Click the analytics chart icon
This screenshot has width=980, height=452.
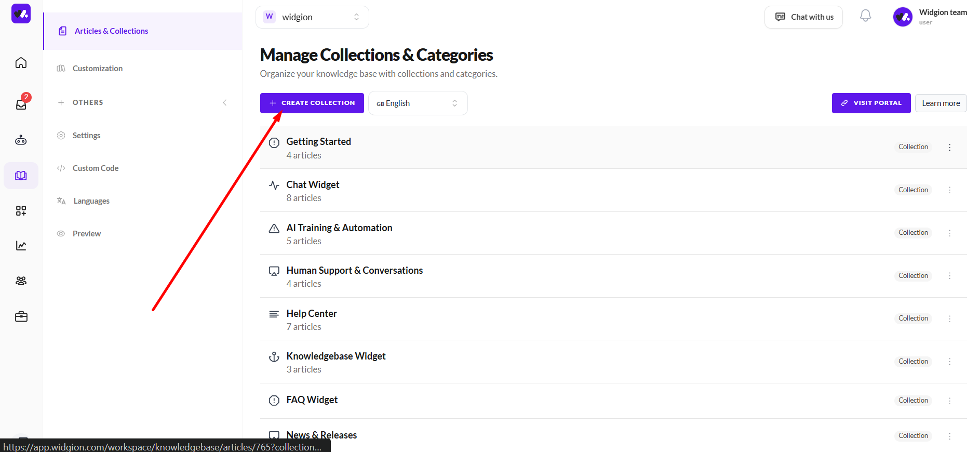pyautogui.click(x=21, y=246)
